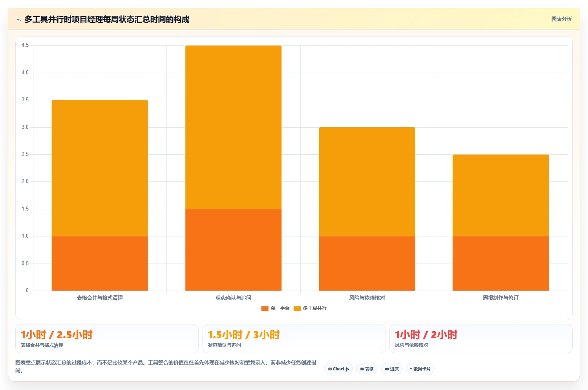The width and height of the screenshot is (588, 390).
Task: Toggle the 单一平台 legend color swatch
Action: [265, 308]
